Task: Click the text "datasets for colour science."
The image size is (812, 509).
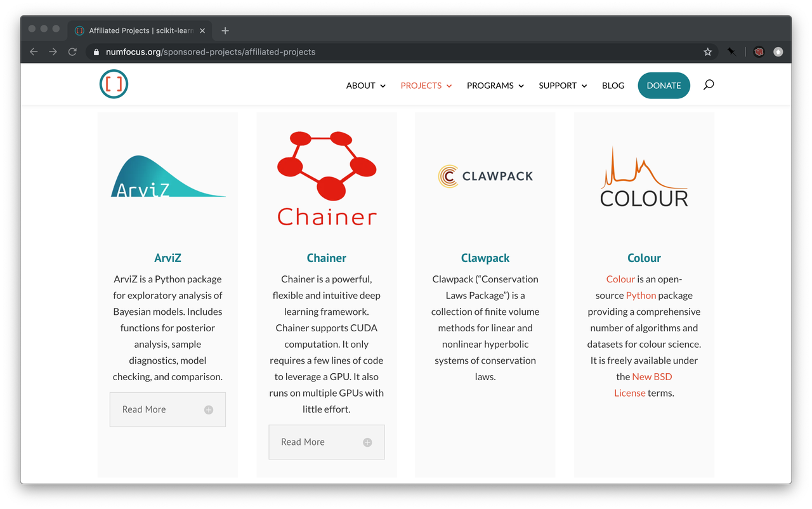Action: [644, 344]
